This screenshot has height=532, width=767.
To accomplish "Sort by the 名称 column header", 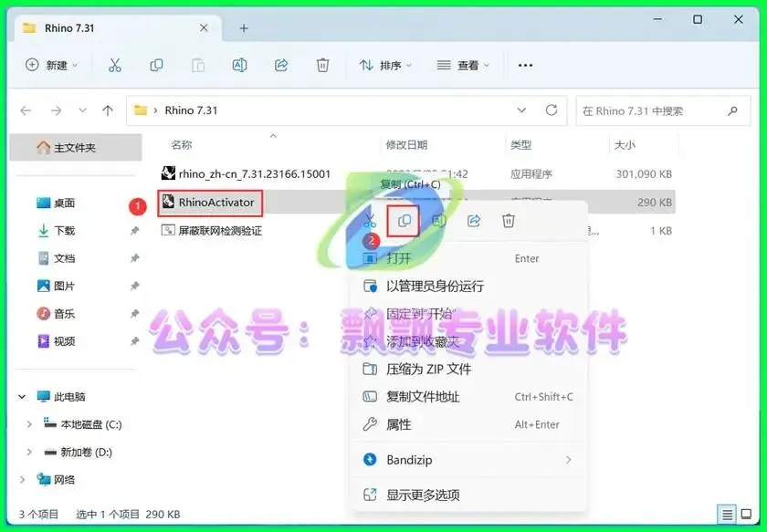I will [182, 145].
